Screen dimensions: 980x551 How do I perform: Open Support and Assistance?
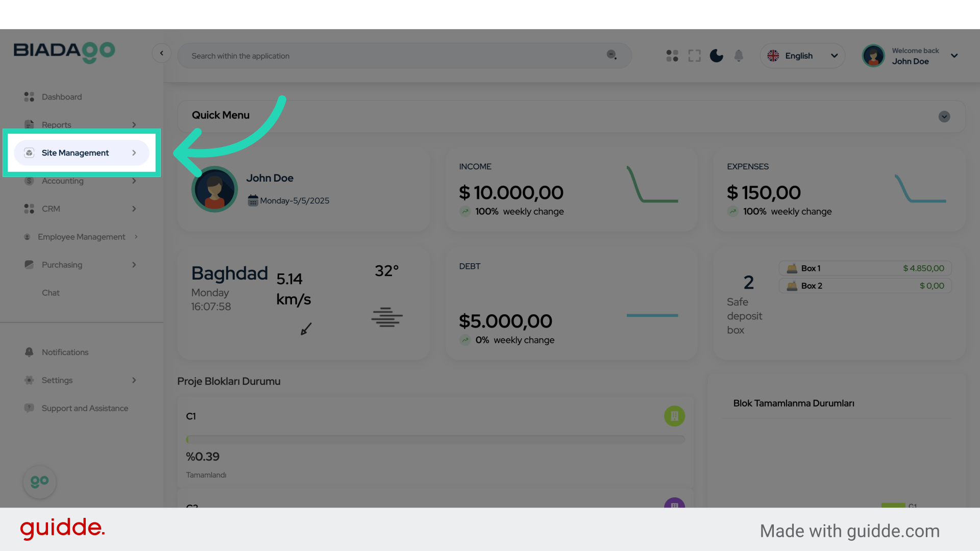pyautogui.click(x=85, y=408)
